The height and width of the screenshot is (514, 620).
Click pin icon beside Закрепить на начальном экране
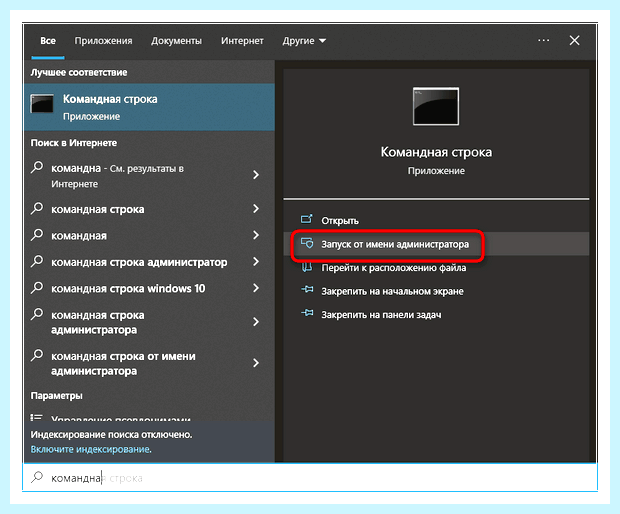(x=307, y=290)
